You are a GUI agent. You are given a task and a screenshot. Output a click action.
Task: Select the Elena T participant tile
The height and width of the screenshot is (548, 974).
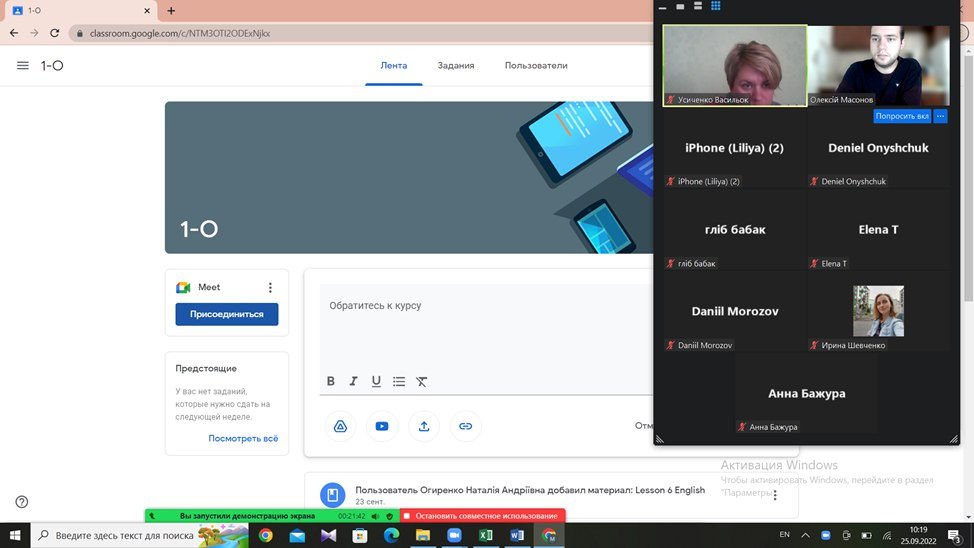click(878, 229)
